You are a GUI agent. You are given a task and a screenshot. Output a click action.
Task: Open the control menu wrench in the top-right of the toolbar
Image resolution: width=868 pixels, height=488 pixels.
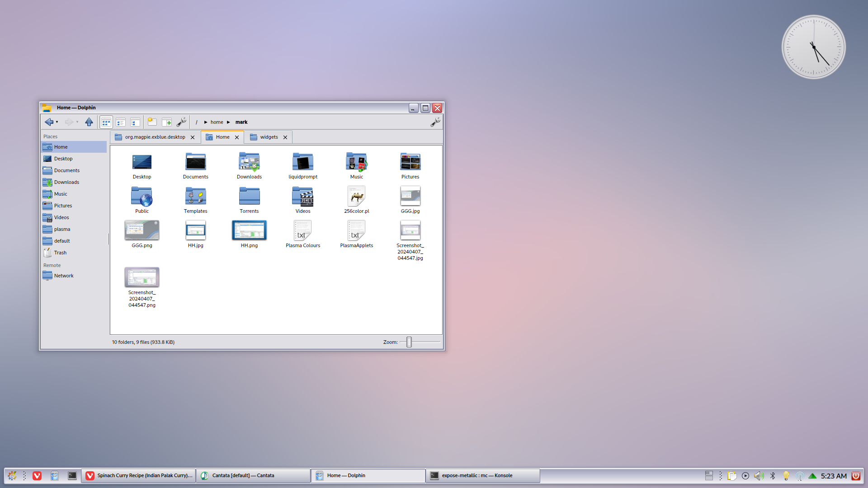click(x=435, y=122)
